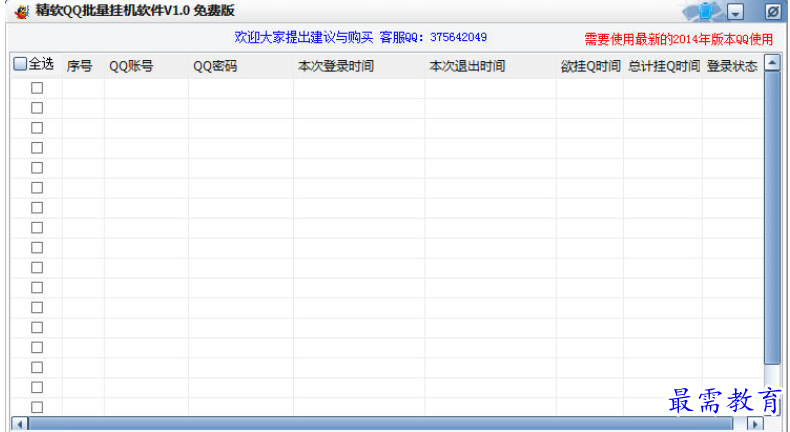Click the application logo icon in the title bar
The image size is (790, 432).
click(22, 11)
